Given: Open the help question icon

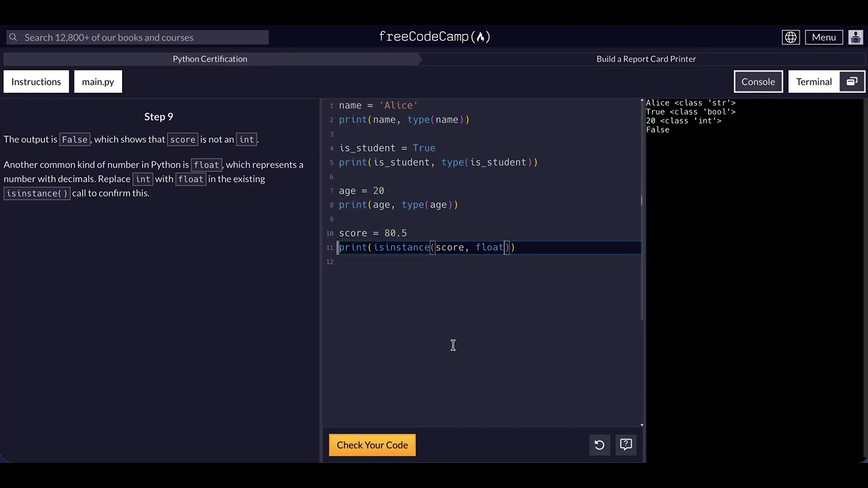Looking at the screenshot, I should 626,445.
